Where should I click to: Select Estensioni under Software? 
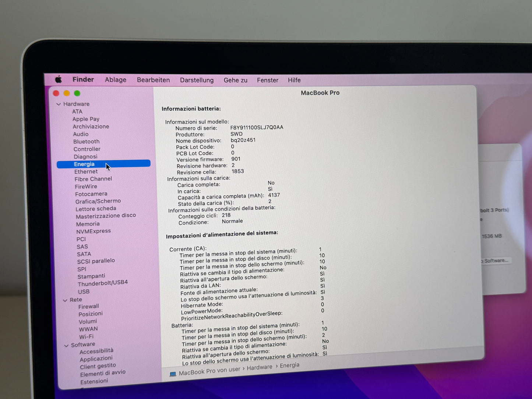point(94,381)
